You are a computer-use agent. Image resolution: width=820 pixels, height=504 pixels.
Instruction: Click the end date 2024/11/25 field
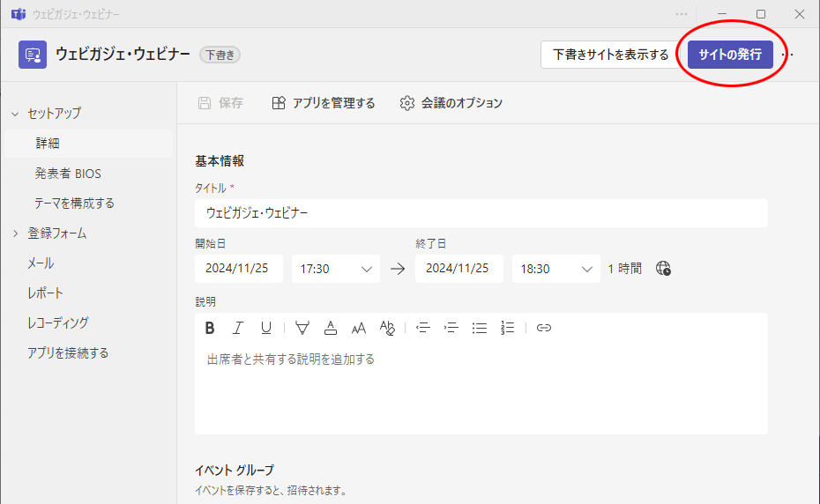coord(459,269)
